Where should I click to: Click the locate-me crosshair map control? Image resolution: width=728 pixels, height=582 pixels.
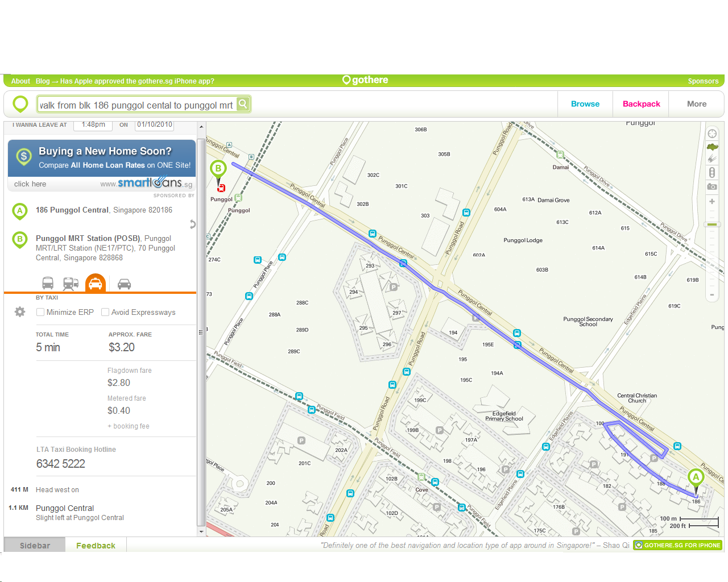click(x=712, y=134)
